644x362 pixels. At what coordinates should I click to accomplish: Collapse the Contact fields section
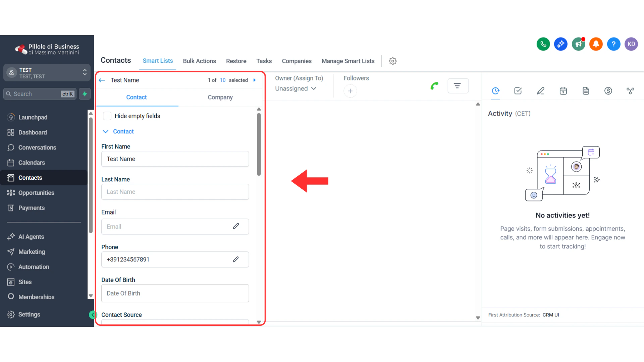click(106, 131)
